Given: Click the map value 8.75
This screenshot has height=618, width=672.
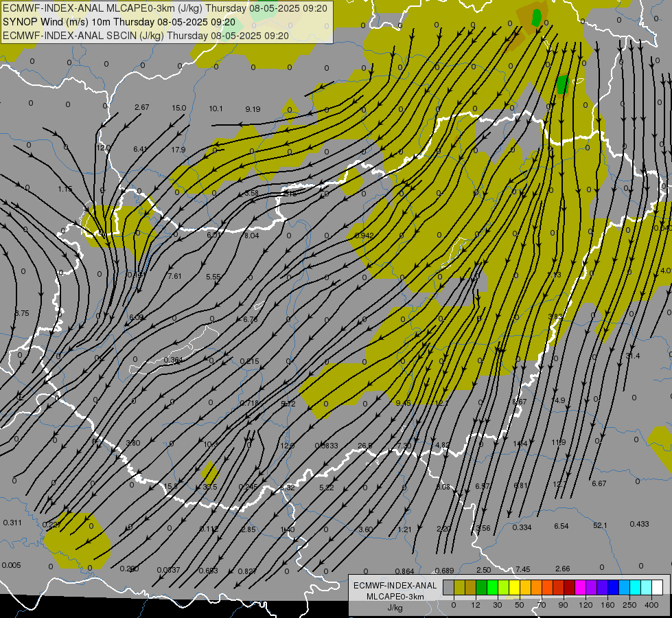Looking at the screenshot, I should coord(22,313).
